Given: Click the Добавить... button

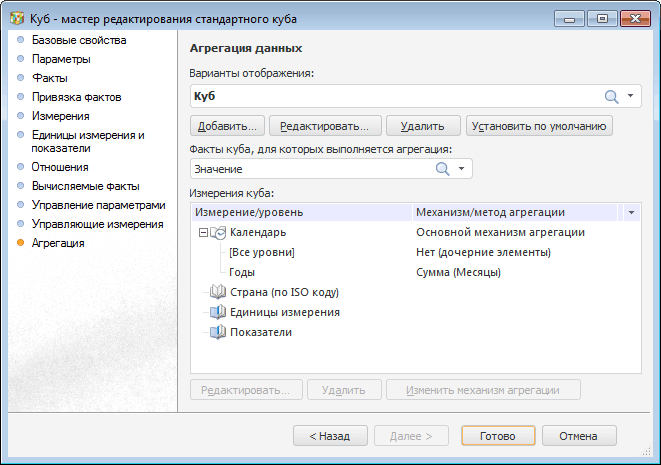Looking at the screenshot, I should [227, 126].
